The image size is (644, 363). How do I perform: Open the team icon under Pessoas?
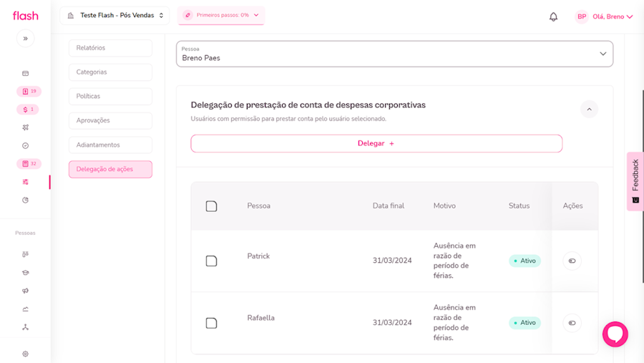pyautogui.click(x=26, y=254)
